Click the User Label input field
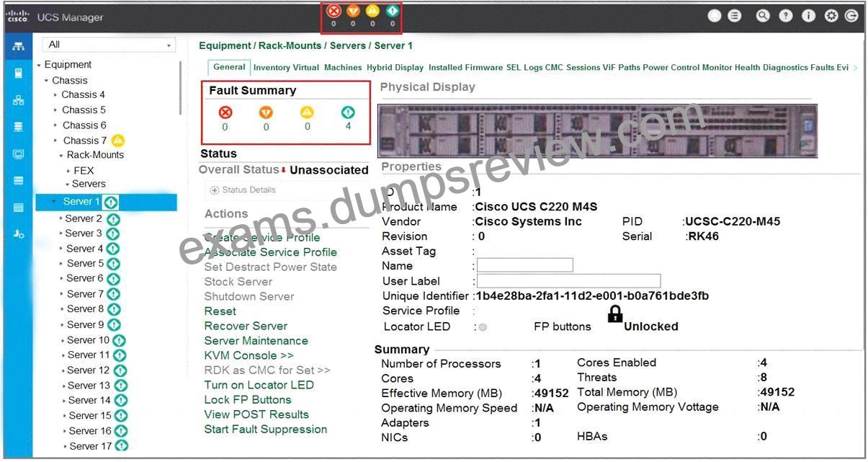 (x=568, y=280)
